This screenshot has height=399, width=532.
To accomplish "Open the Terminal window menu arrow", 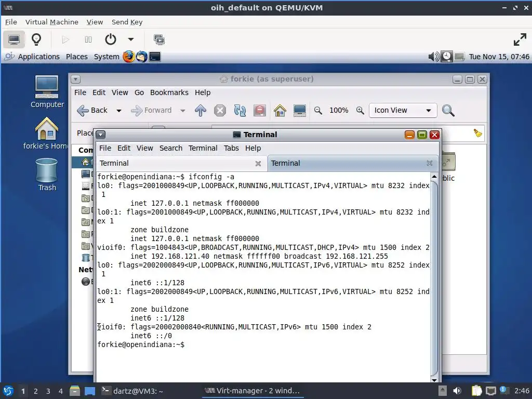I will coord(100,135).
